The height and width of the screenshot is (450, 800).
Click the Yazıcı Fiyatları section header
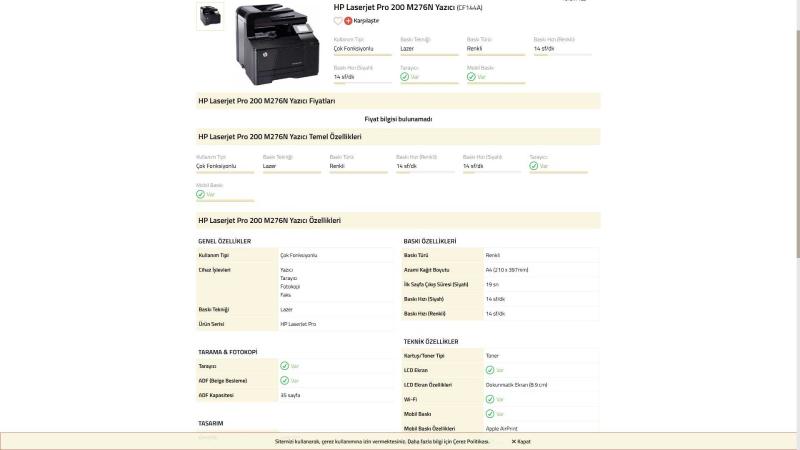click(x=266, y=101)
